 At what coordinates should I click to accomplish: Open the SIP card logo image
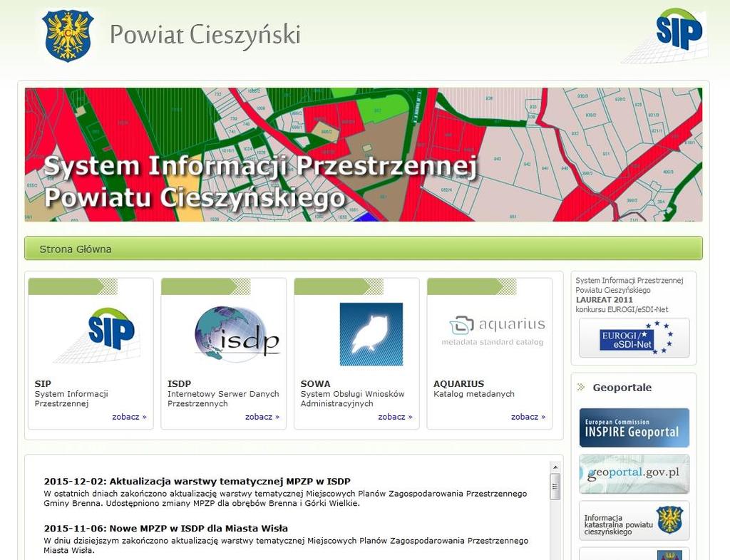(x=96, y=334)
